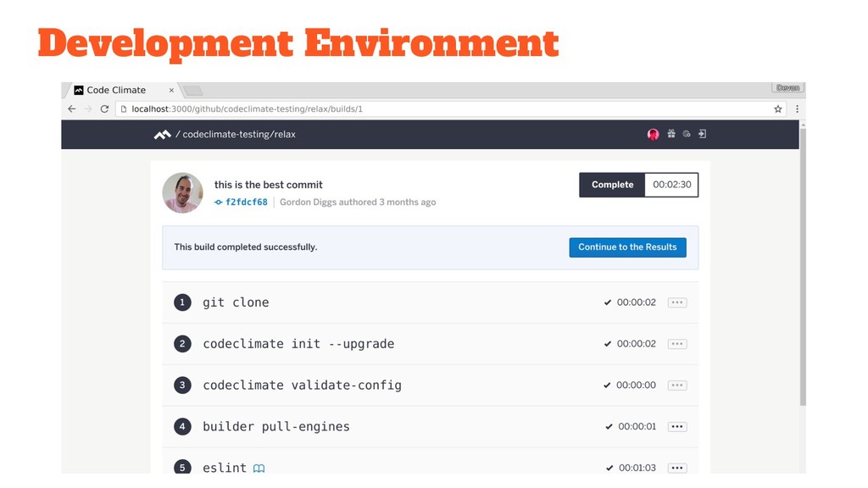Click the codeclimate init --upgrade label
The image size is (868, 488).
click(298, 344)
